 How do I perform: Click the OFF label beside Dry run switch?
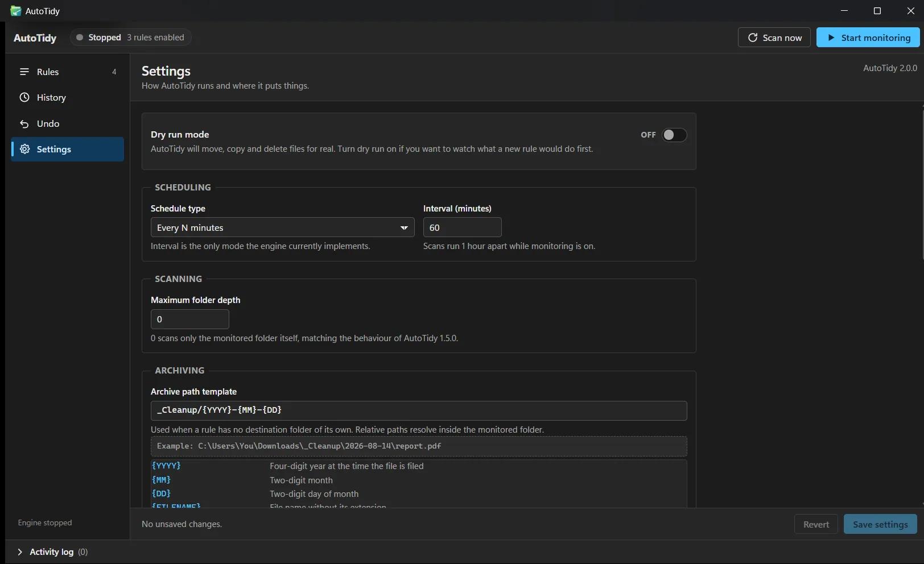point(648,135)
